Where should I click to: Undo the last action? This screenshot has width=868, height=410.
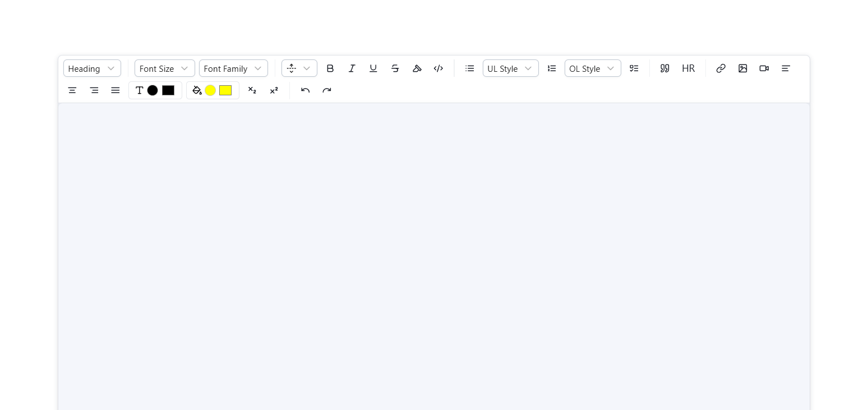(x=304, y=90)
